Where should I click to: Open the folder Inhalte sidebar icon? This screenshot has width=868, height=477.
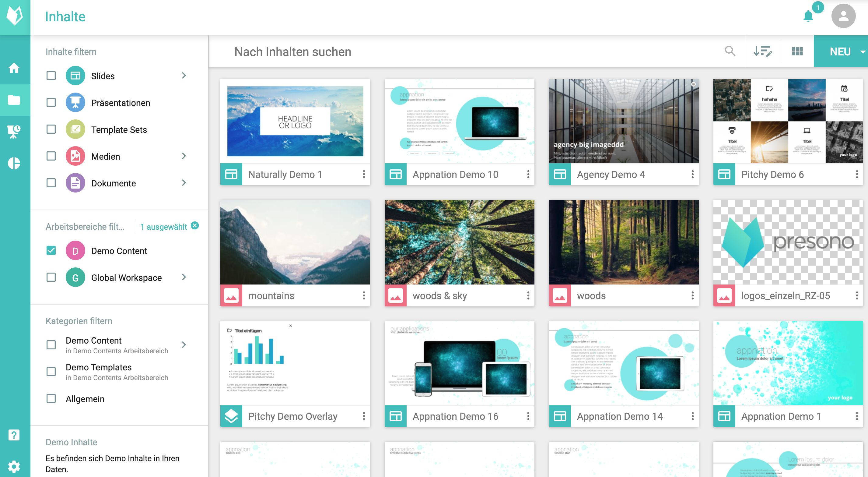[x=14, y=100]
